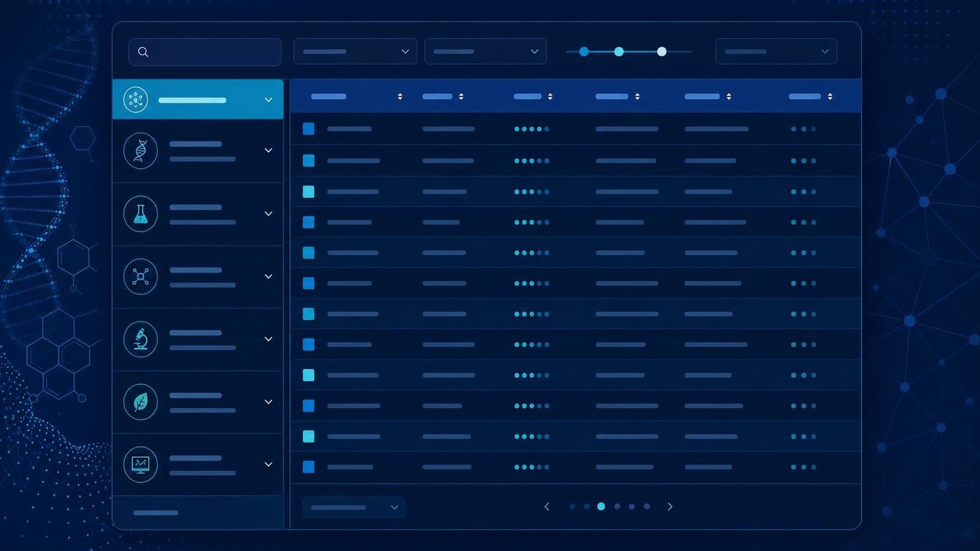
Task: Open the filter dropdown just before the range slider
Action: 485,51
